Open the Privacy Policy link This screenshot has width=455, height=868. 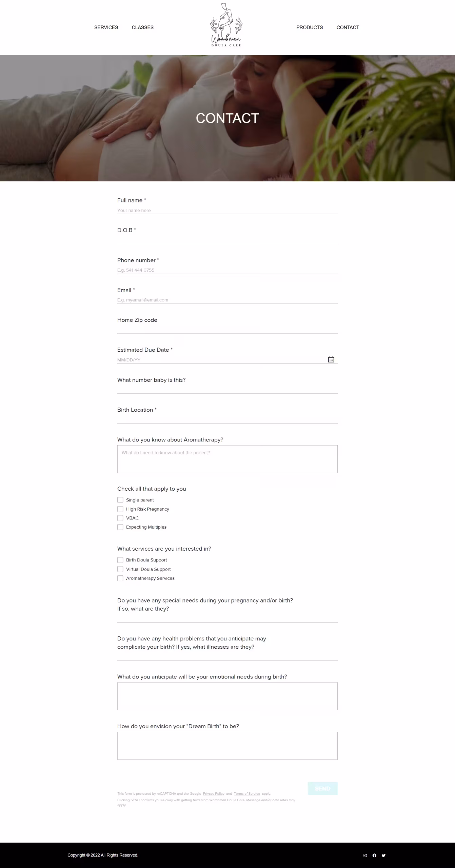click(x=214, y=793)
